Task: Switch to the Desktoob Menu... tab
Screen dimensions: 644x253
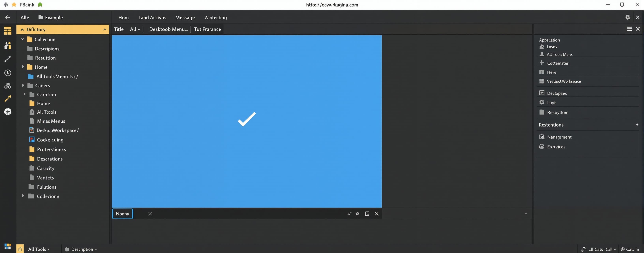Action: (168, 29)
